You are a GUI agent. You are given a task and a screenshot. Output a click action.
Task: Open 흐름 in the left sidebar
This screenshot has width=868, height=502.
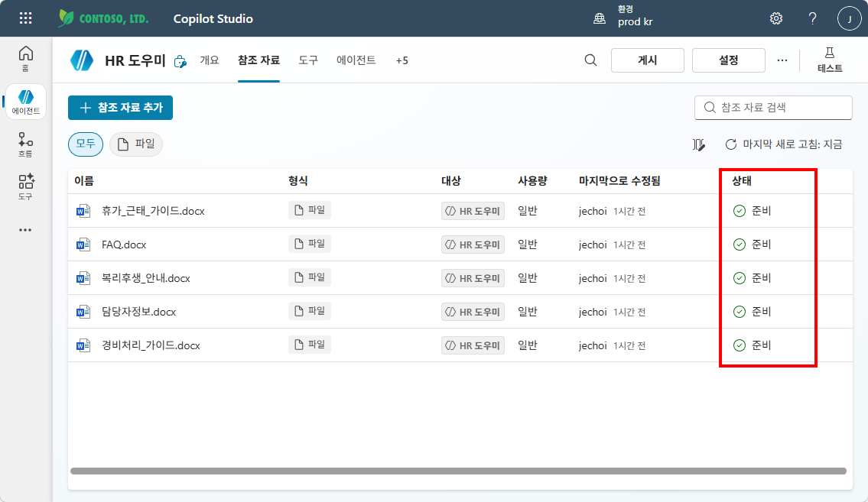pyautogui.click(x=25, y=145)
